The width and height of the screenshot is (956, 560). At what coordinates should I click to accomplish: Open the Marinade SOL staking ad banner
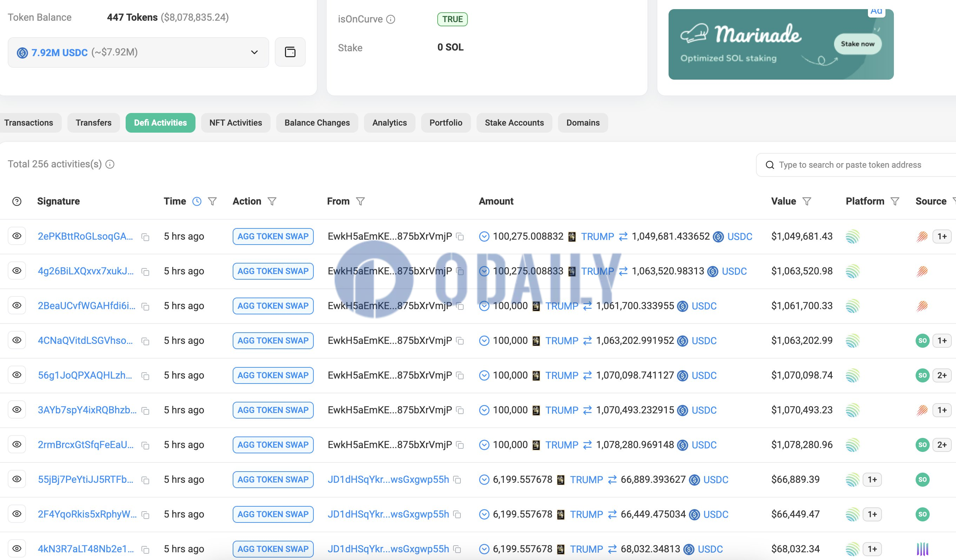pos(781,45)
